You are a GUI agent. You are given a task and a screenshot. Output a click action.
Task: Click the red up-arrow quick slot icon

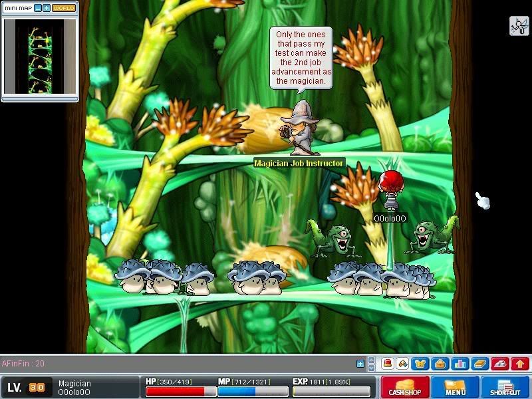coord(520,364)
